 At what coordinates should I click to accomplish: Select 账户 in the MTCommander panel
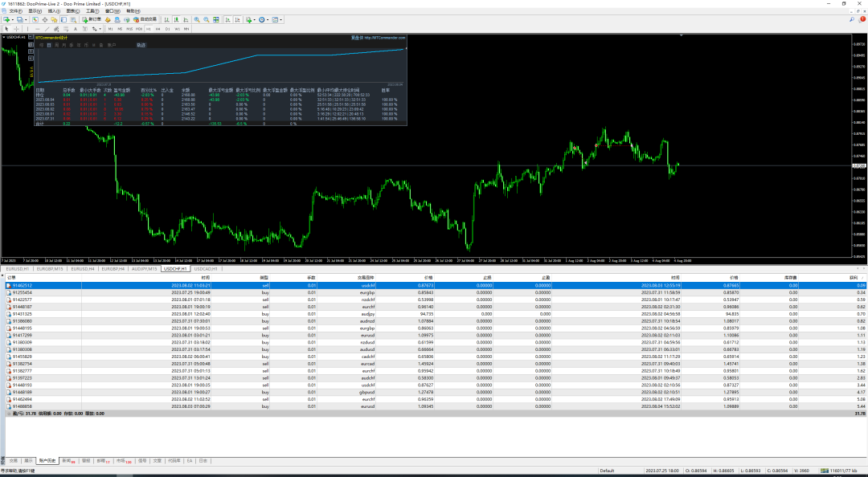click(111, 46)
